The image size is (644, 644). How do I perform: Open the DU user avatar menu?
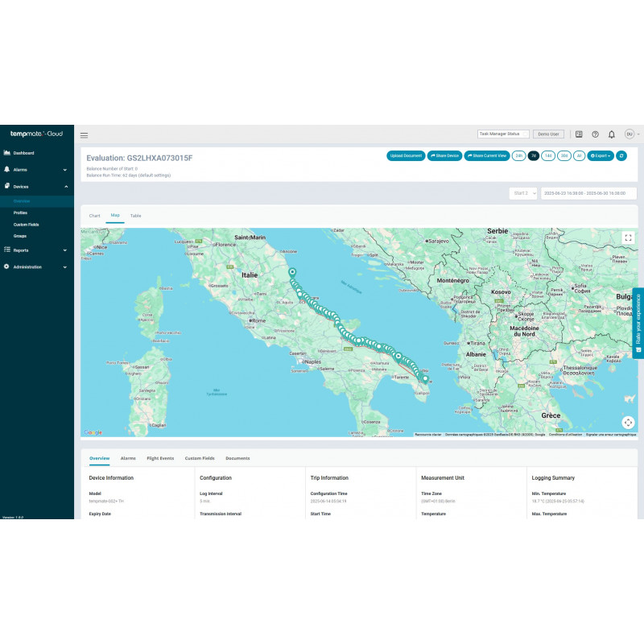coord(630,134)
